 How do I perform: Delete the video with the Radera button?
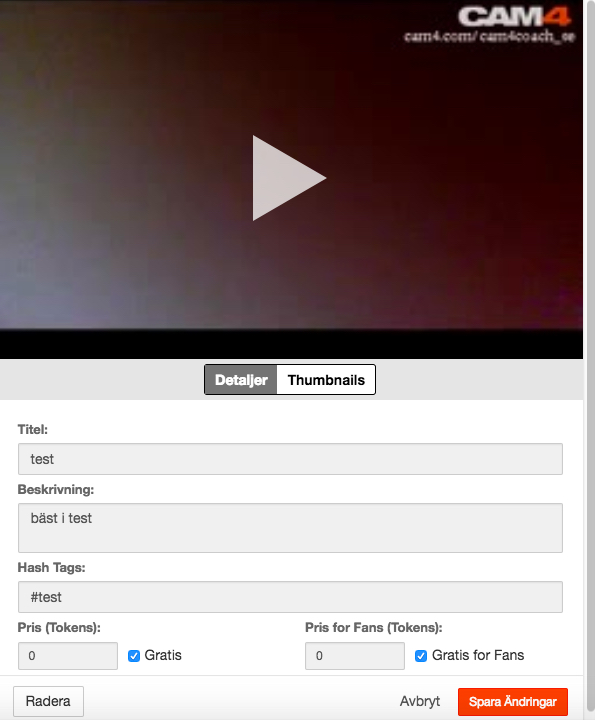click(48, 701)
